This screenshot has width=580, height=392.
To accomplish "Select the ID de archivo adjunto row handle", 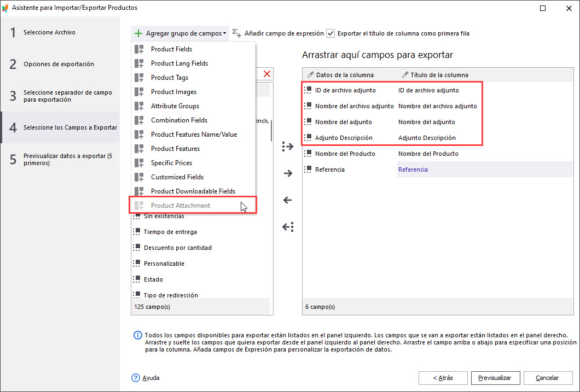I will click(x=308, y=90).
